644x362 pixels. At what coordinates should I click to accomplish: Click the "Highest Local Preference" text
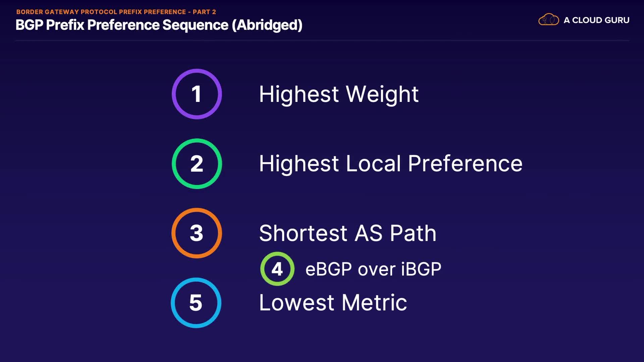pos(390,164)
